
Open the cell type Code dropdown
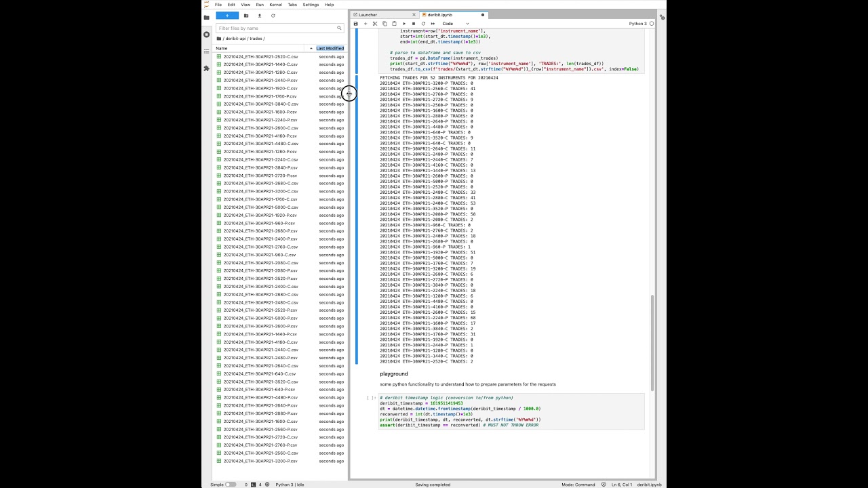click(456, 24)
